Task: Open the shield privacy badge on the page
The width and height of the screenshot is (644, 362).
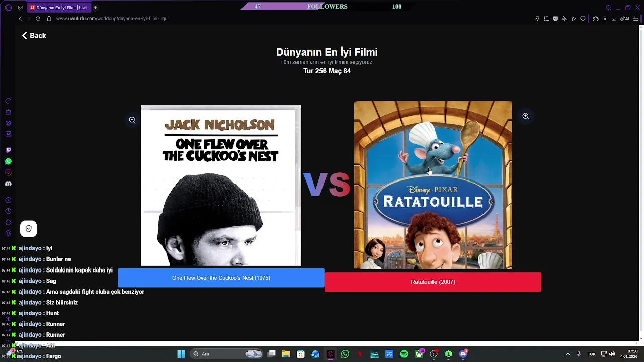Action: tap(29, 229)
